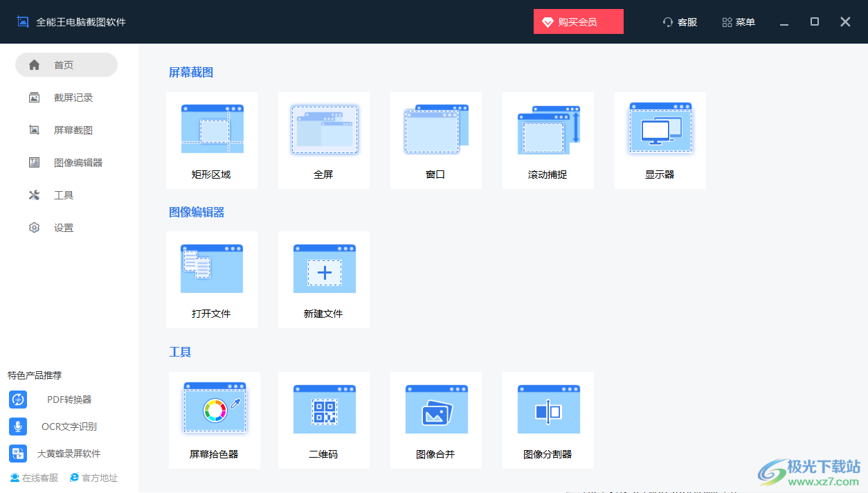Image resolution: width=868 pixels, height=493 pixels.
Task: Click the 大黄蜂录屏软件 product icon
Action: point(18,454)
